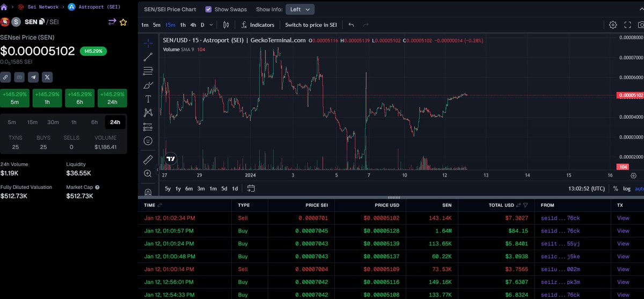
Task: Select the trend line drawing tool
Action: click(148, 57)
